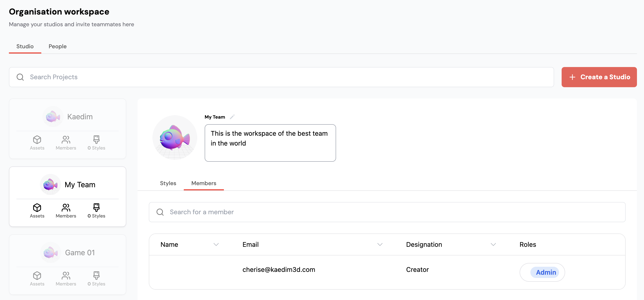Expand the Name column sort chevron
This screenshot has height=300, width=644.
click(216, 244)
